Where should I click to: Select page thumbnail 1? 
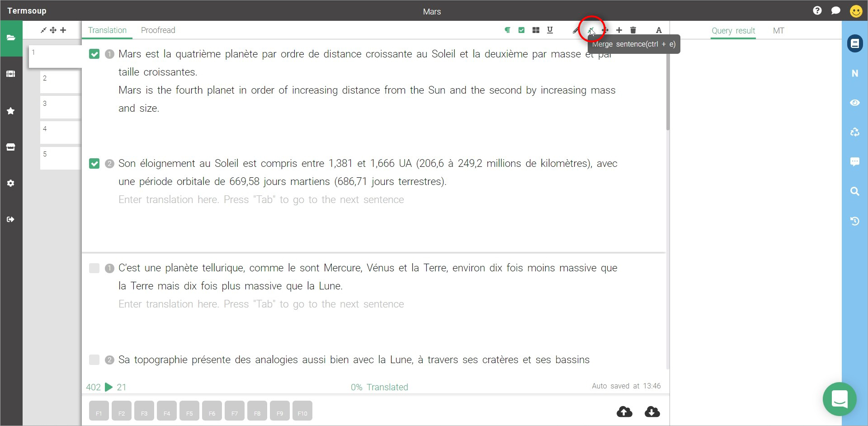(x=55, y=57)
